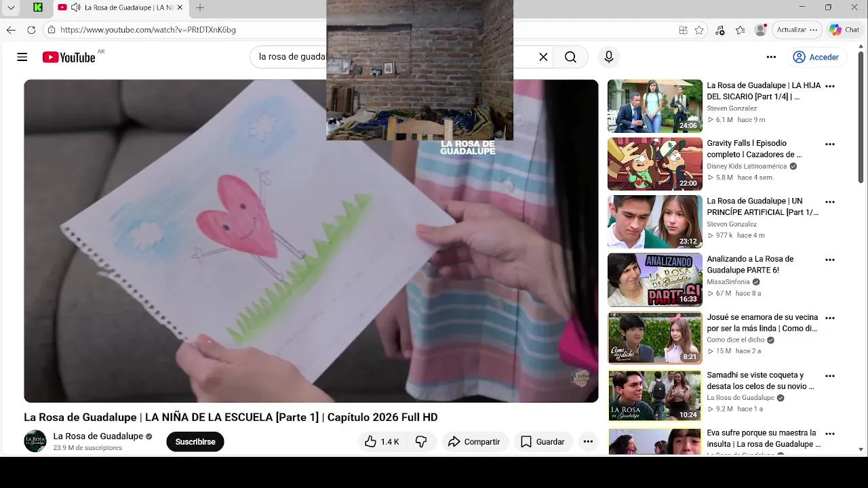Open La Rosa de Guadalupe channel name link
868x488 pixels.
coord(98,436)
